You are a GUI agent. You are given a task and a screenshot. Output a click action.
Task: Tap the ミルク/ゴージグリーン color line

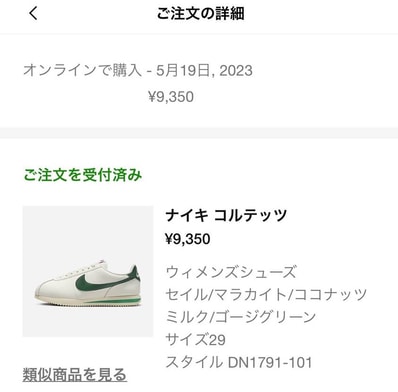point(241,316)
